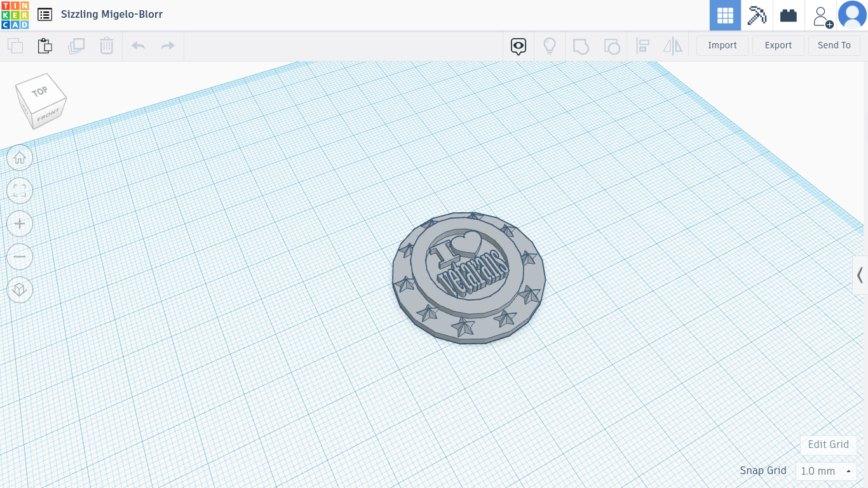Click the Delete trash icon

[106, 46]
